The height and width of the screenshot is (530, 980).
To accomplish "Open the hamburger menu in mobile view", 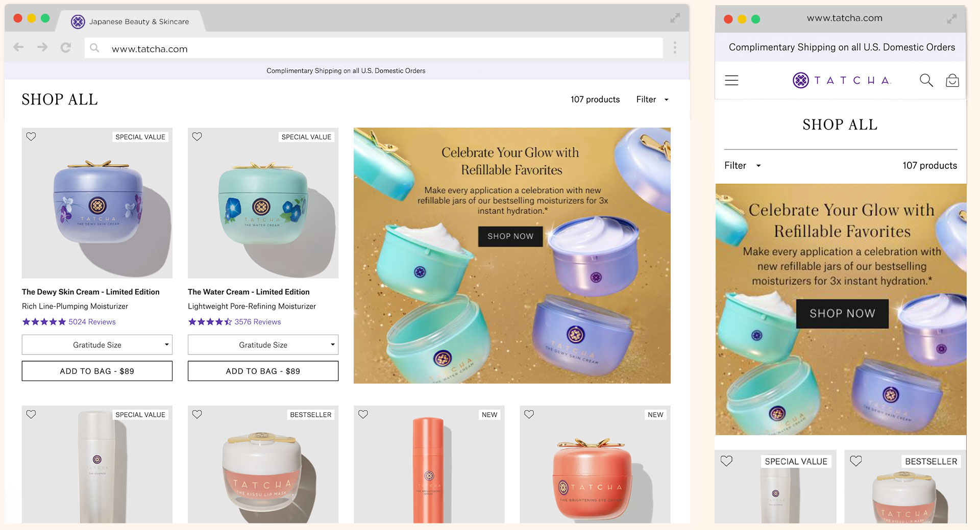I will tap(731, 80).
